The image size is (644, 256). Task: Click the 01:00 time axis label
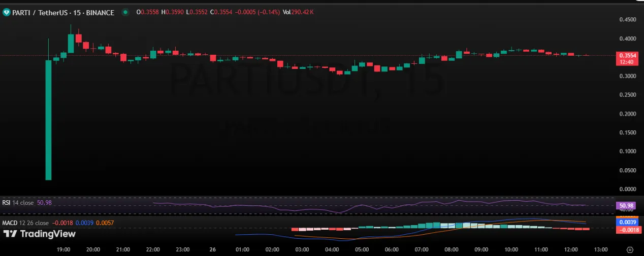(243, 250)
